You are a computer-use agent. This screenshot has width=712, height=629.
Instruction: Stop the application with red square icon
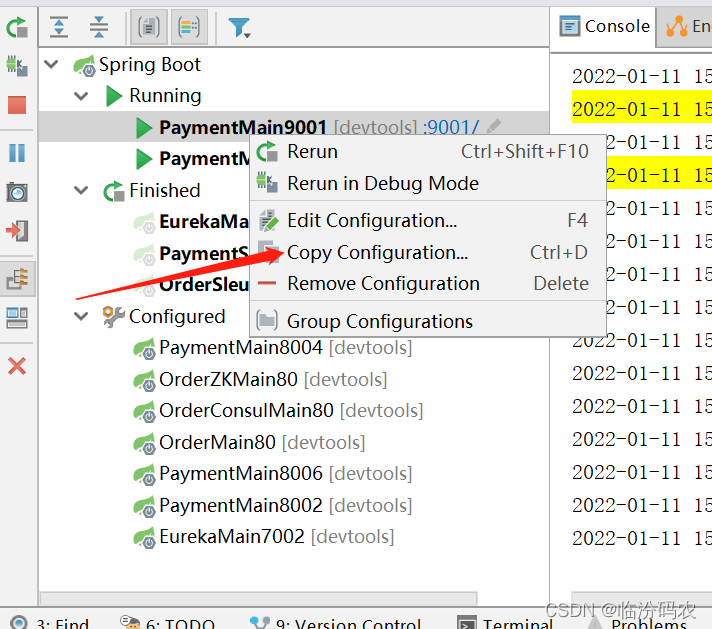pyautogui.click(x=17, y=105)
